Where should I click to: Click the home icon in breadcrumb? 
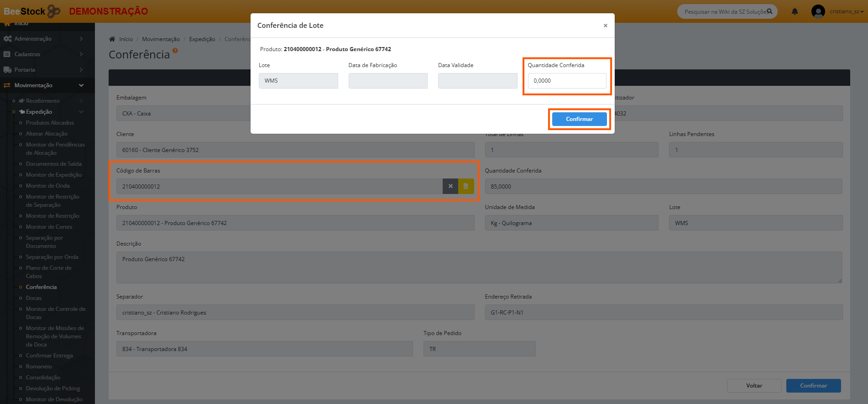pyautogui.click(x=112, y=39)
